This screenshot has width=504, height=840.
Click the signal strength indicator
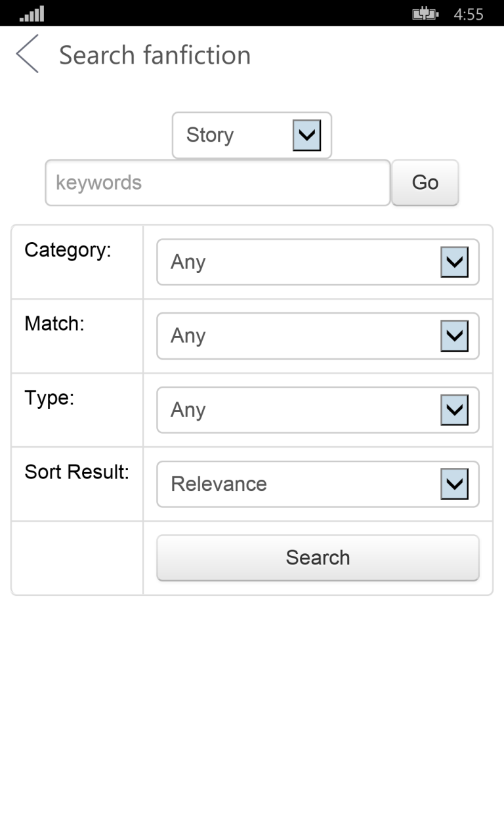(31, 12)
